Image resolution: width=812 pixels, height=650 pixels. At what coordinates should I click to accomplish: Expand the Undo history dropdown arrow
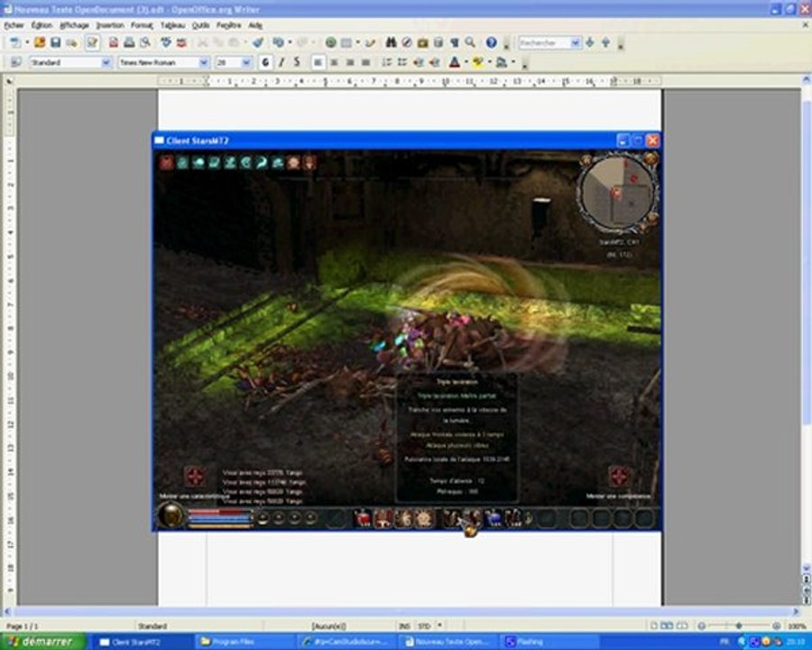290,42
